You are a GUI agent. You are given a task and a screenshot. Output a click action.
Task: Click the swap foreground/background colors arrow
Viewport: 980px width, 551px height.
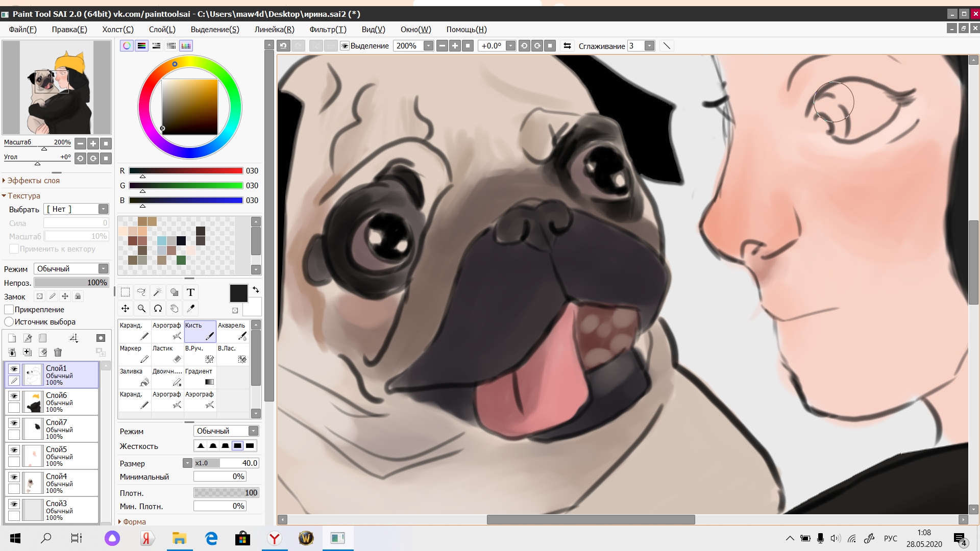[x=256, y=290]
